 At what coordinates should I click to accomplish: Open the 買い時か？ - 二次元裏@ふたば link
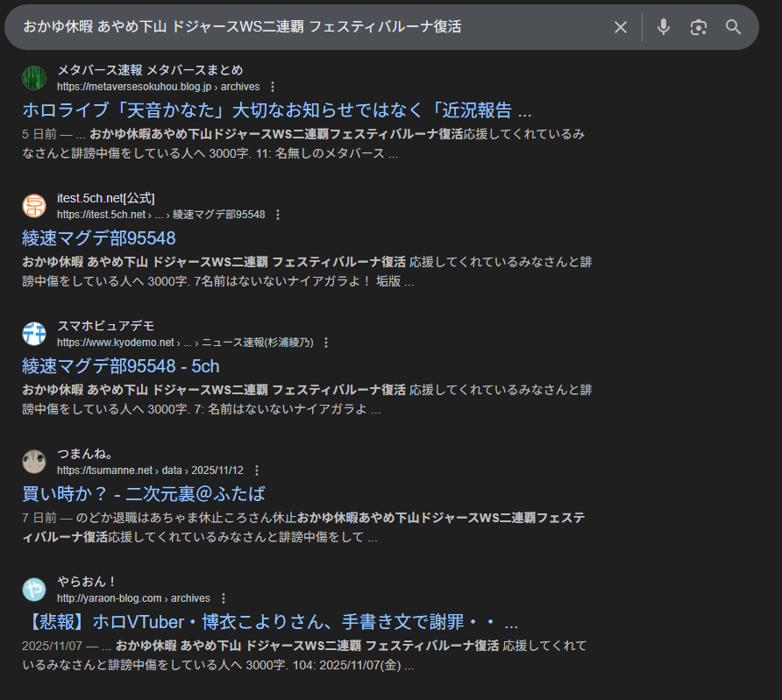143,494
